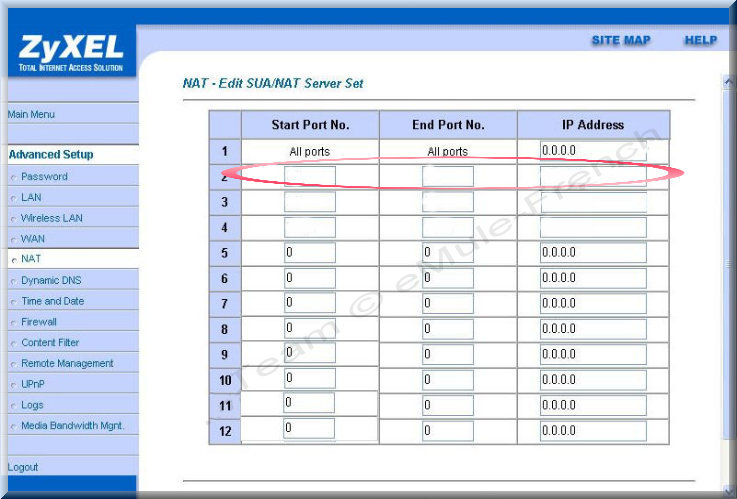This screenshot has height=499, width=737.
Task: Click the Logout link
Action: (x=23, y=467)
